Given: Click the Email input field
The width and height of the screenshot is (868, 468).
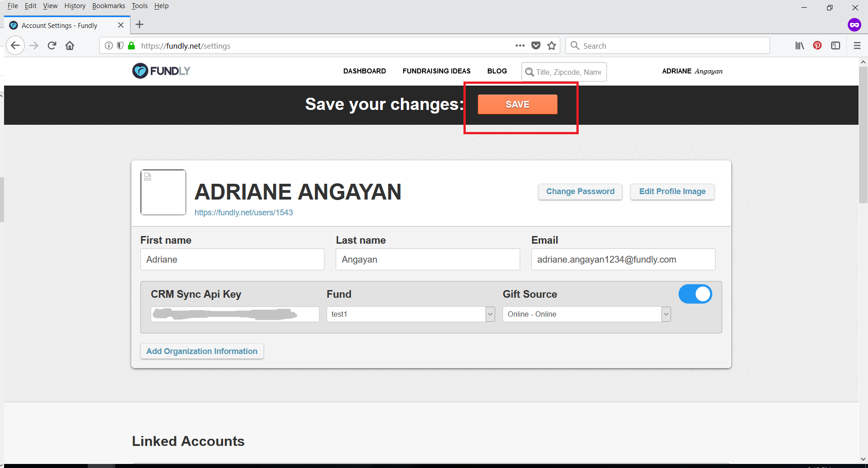Looking at the screenshot, I should click(x=623, y=259).
